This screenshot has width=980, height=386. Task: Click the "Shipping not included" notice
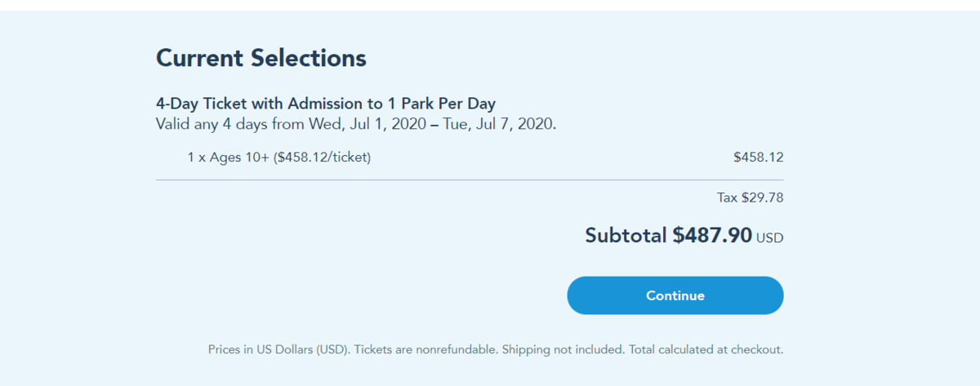click(562, 349)
